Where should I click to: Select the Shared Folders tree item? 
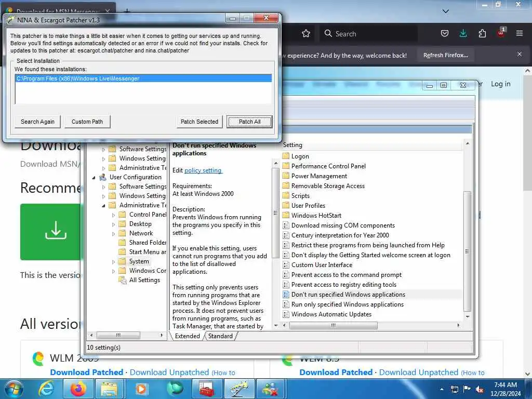(x=147, y=242)
